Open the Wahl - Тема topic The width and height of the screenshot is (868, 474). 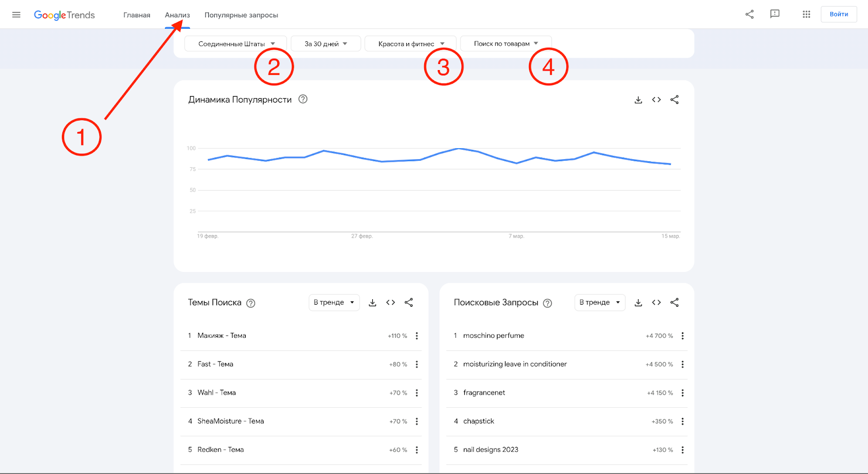point(216,393)
